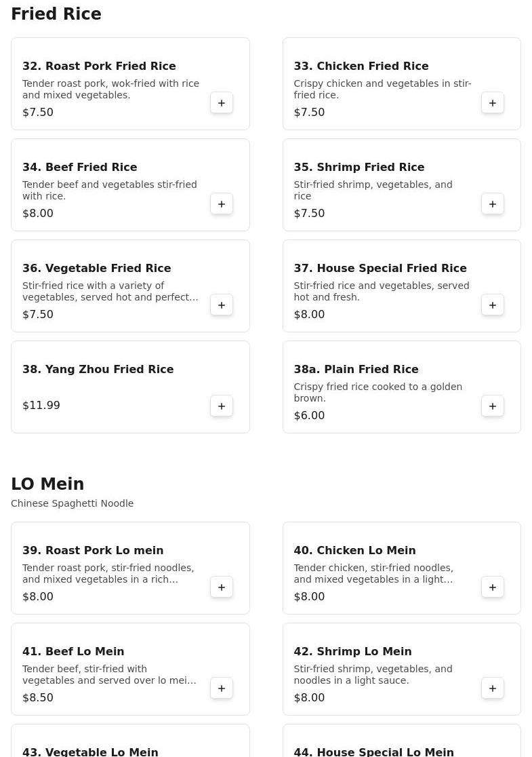
Task: Click the Fried Rice section heading
Action: [x=56, y=14]
